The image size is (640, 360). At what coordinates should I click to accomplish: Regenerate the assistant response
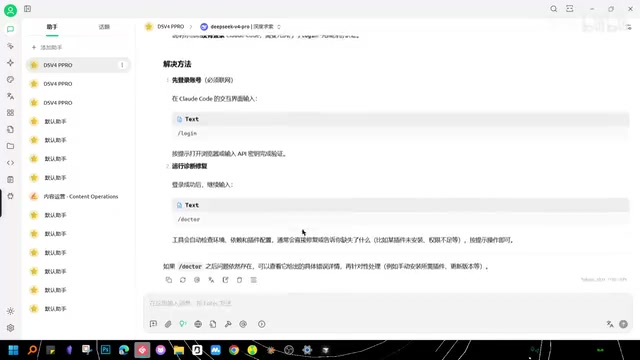tap(183, 280)
